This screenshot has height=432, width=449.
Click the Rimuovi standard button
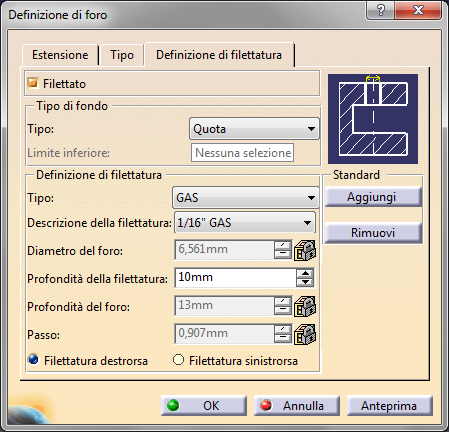point(373,232)
